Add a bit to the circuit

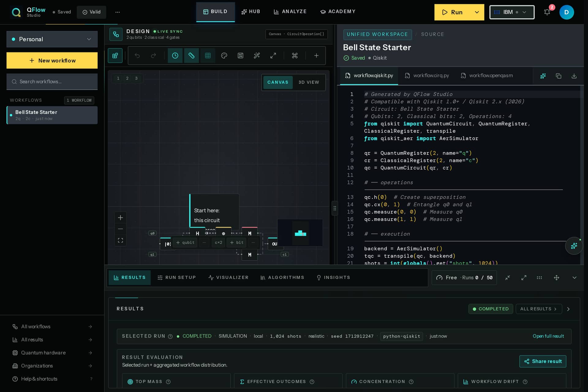point(236,243)
